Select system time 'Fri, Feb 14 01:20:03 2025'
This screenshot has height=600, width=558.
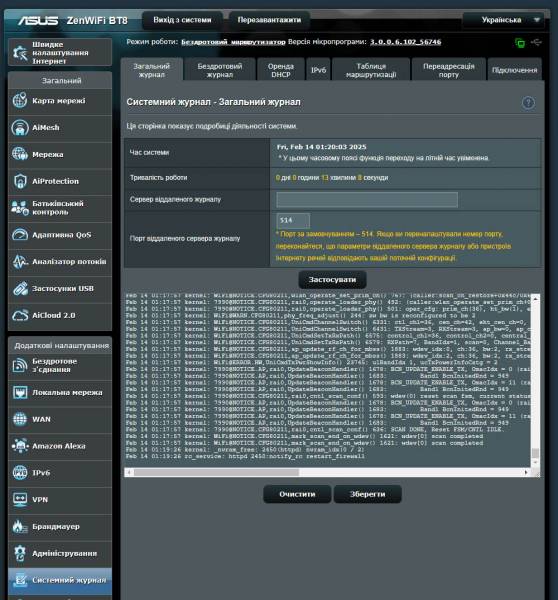click(x=321, y=147)
